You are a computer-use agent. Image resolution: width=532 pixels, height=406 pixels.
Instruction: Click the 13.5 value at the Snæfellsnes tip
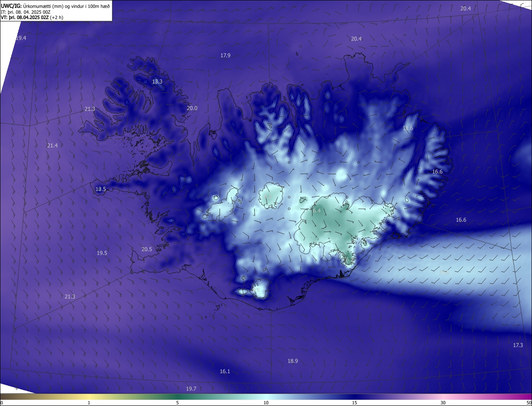pyautogui.click(x=101, y=189)
